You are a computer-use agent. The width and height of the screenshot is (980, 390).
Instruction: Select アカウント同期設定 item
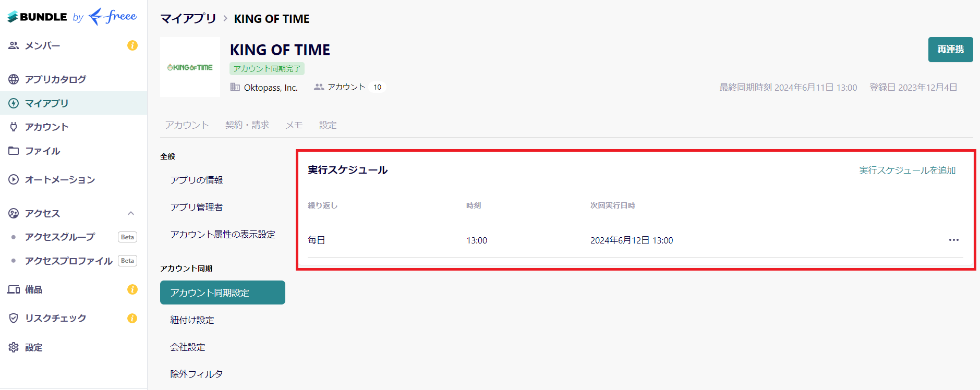tap(223, 292)
